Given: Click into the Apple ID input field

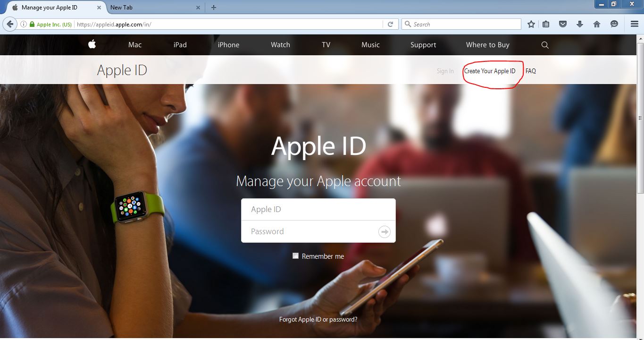Looking at the screenshot, I should click(x=318, y=209).
